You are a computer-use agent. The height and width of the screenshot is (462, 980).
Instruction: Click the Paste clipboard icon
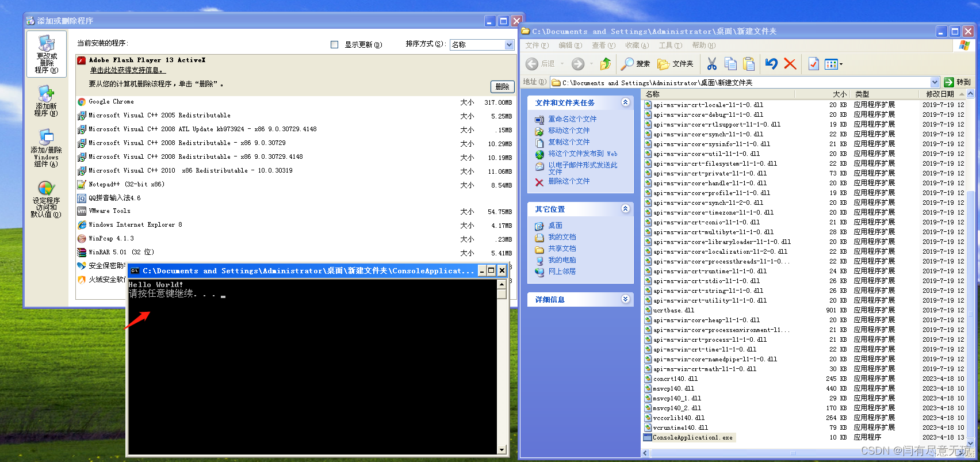(x=749, y=64)
